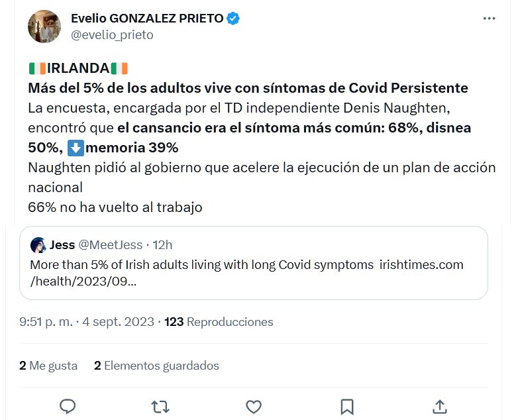Repost this tweet via retweet icon

[160, 405]
